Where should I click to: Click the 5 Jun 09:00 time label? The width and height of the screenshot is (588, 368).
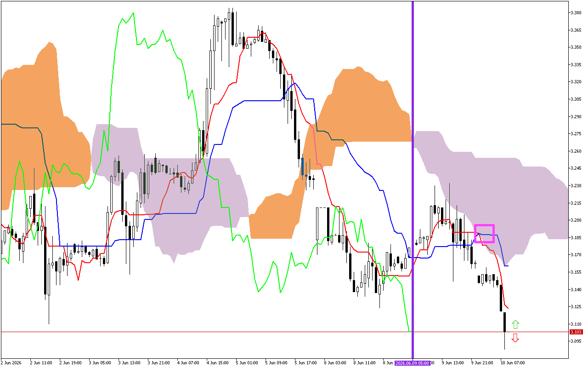276,363
